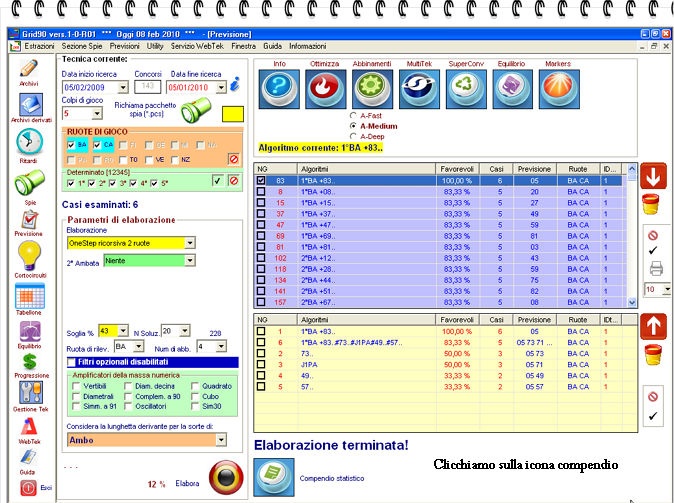Click the SuperConv recycle button
This screenshot has height=503, width=674.
click(x=466, y=89)
